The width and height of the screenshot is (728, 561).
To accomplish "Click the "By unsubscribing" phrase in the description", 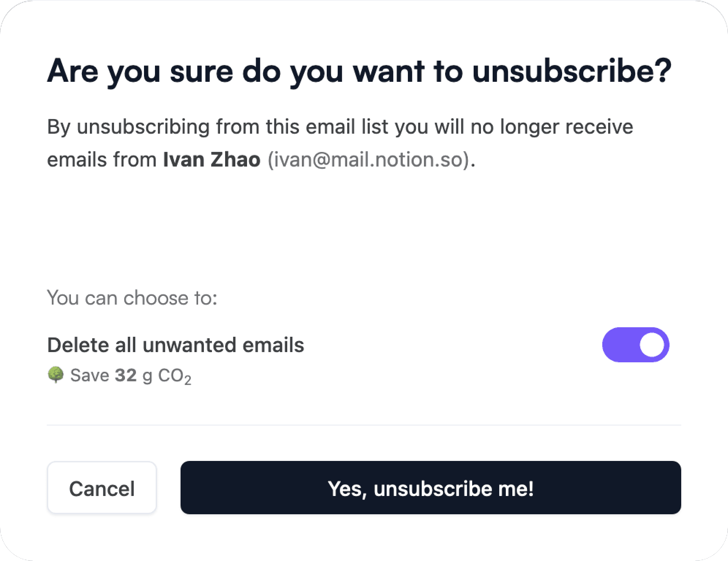I will coord(128,127).
